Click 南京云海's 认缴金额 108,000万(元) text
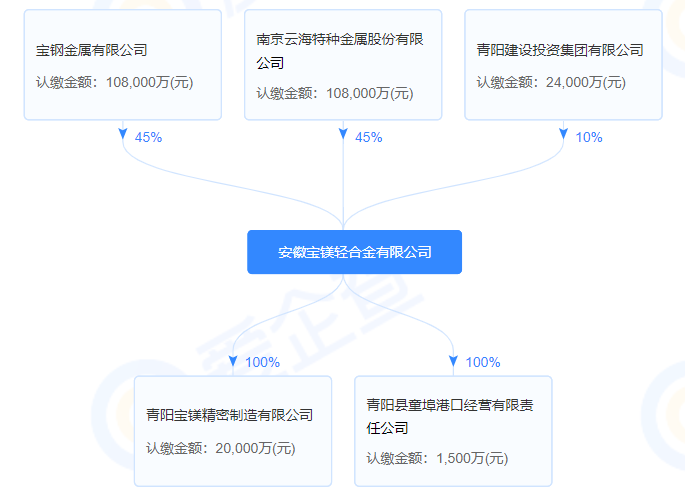Viewport: 685px width, 496px height. [335, 93]
